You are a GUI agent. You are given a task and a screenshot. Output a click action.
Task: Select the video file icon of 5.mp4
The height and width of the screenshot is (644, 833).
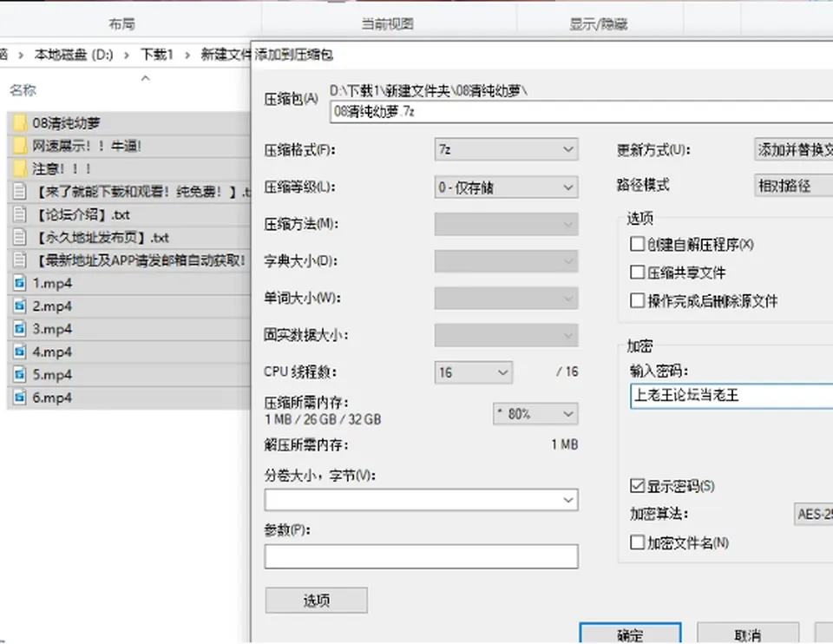pyautogui.click(x=20, y=374)
